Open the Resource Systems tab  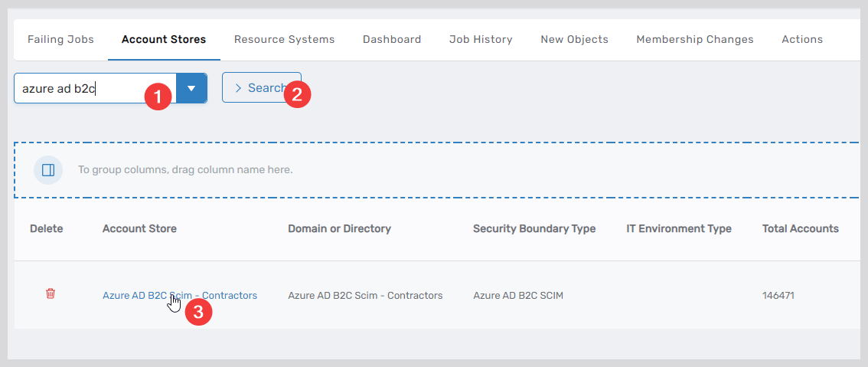pyautogui.click(x=284, y=39)
